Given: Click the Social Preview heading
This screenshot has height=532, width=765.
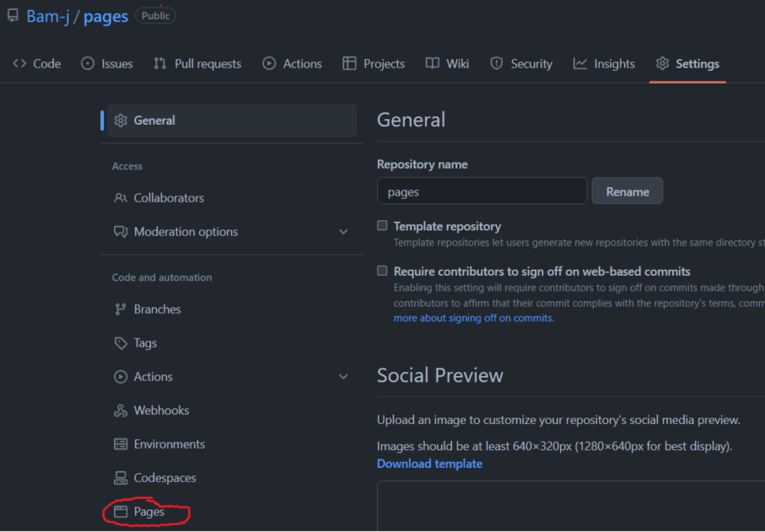Looking at the screenshot, I should (x=440, y=375).
